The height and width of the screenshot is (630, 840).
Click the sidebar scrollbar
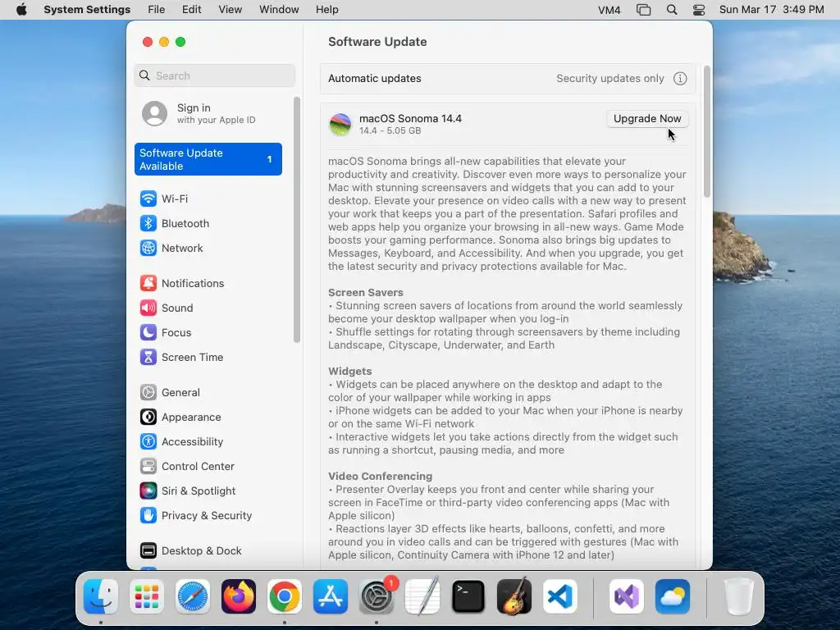(x=297, y=220)
